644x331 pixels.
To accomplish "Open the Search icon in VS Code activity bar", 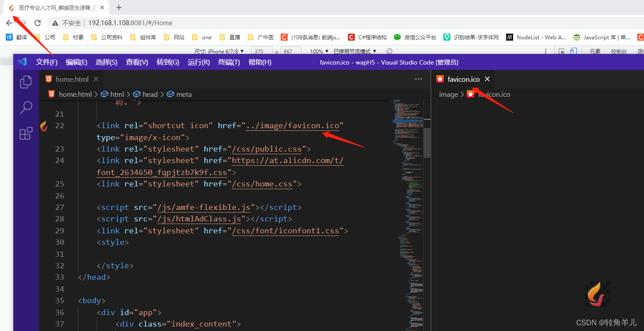I will point(26,107).
